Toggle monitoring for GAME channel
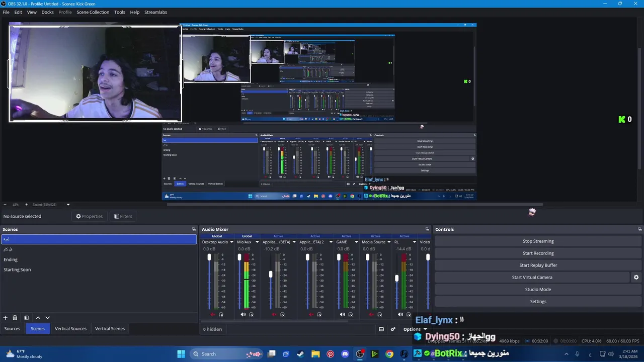The width and height of the screenshot is (644, 362). 351,315
